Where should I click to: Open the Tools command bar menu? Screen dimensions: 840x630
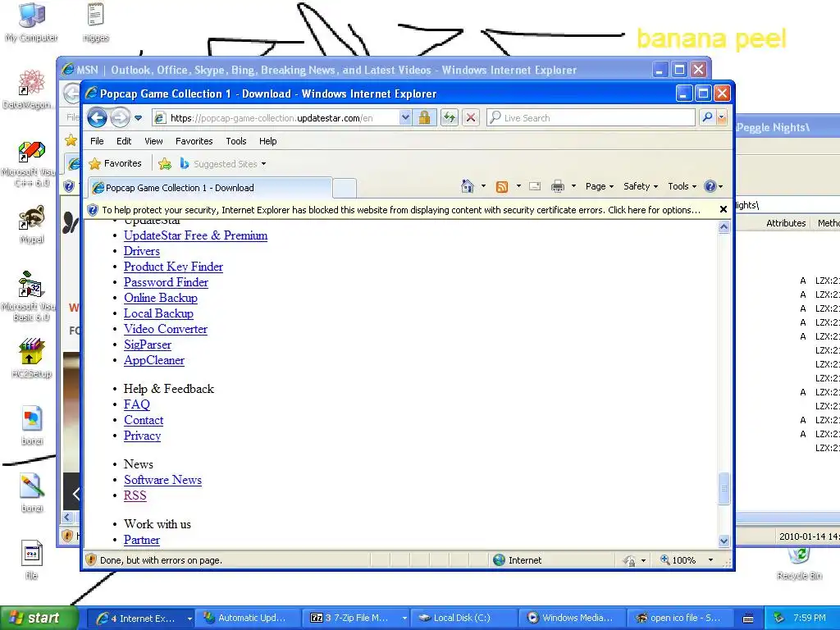(x=682, y=186)
